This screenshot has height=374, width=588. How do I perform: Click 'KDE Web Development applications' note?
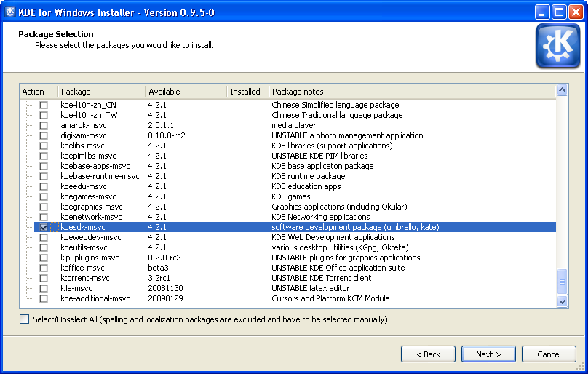click(333, 237)
